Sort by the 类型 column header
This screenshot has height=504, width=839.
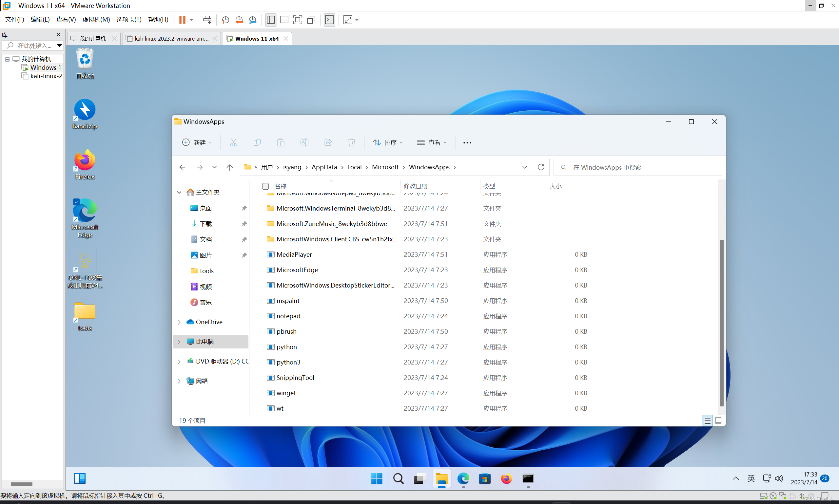click(x=514, y=186)
